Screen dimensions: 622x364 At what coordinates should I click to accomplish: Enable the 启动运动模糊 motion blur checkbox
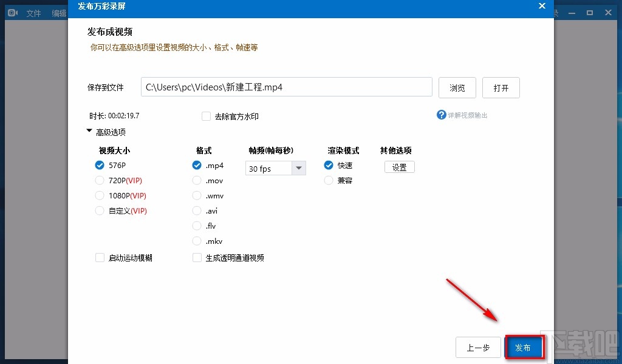[100, 257]
